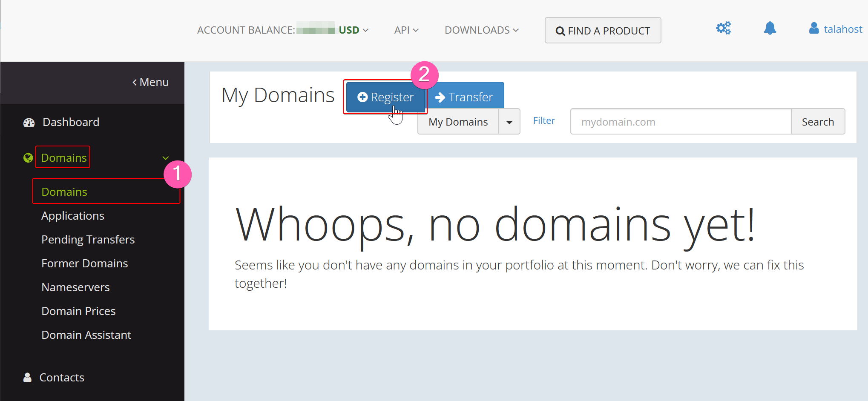The image size is (868, 401).
Task: Open the notifications bell icon
Action: pyautogui.click(x=770, y=28)
